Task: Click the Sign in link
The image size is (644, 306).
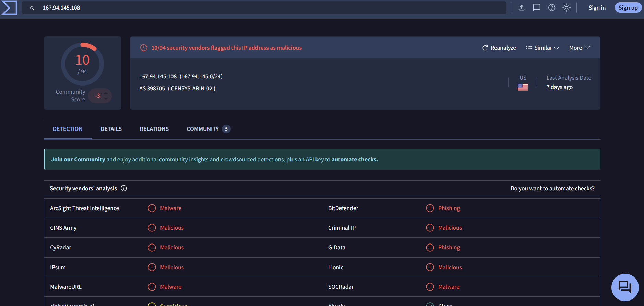Action: click(597, 8)
